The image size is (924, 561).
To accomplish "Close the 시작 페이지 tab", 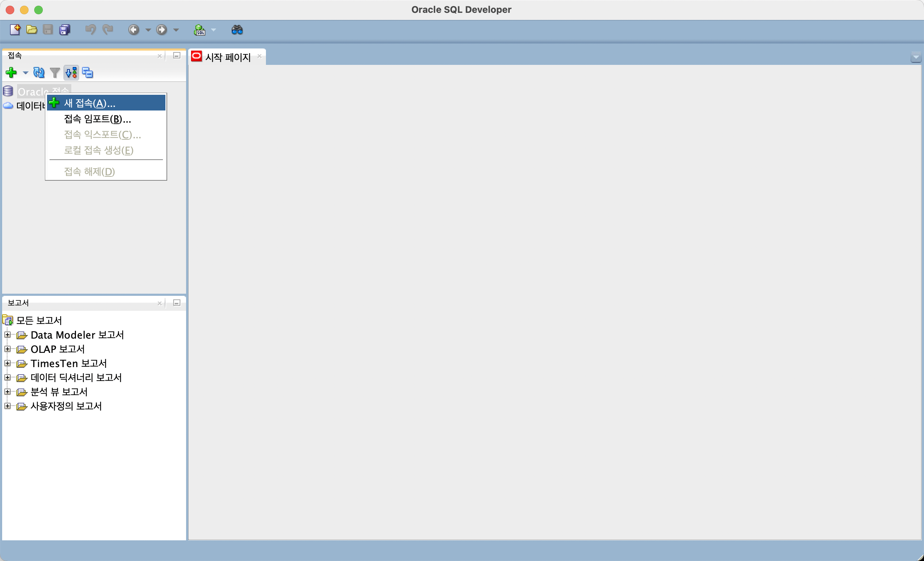I will [259, 56].
